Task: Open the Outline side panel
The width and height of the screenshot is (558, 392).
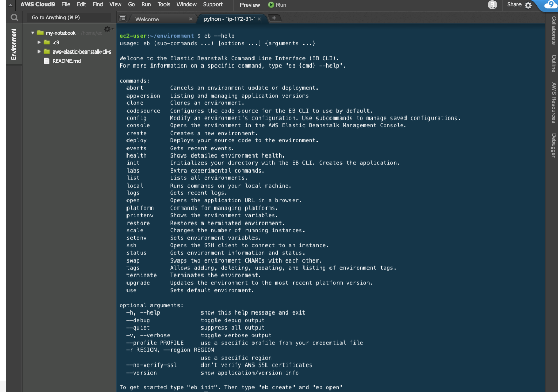Action: tap(554, 63)
